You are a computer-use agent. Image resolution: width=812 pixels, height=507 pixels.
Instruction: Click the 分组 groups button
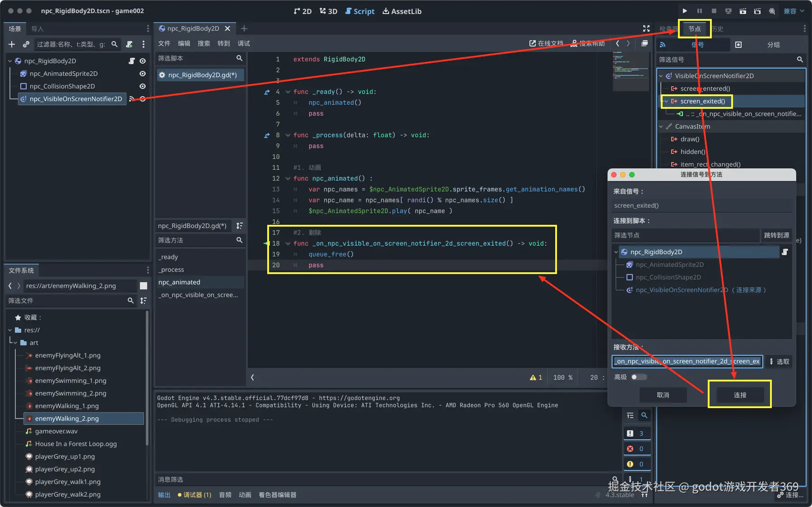click(774, 45)
